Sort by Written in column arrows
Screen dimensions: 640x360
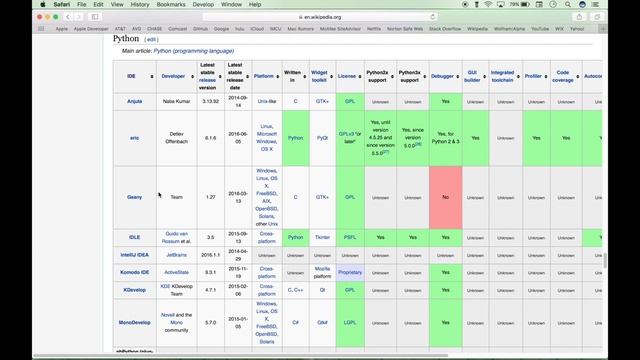pyautogui.click(x=304, y=77)
